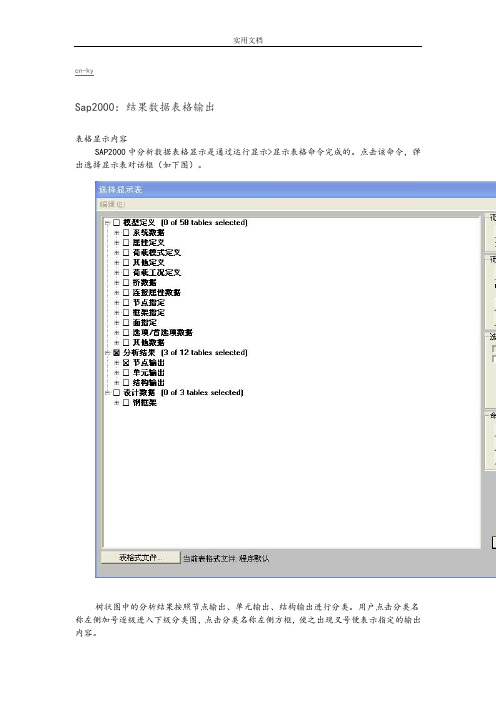Select the 连接属性数据 tree item
Image resolution: width=496 pixels, height=702 pixels.
(x=157, y=293)
